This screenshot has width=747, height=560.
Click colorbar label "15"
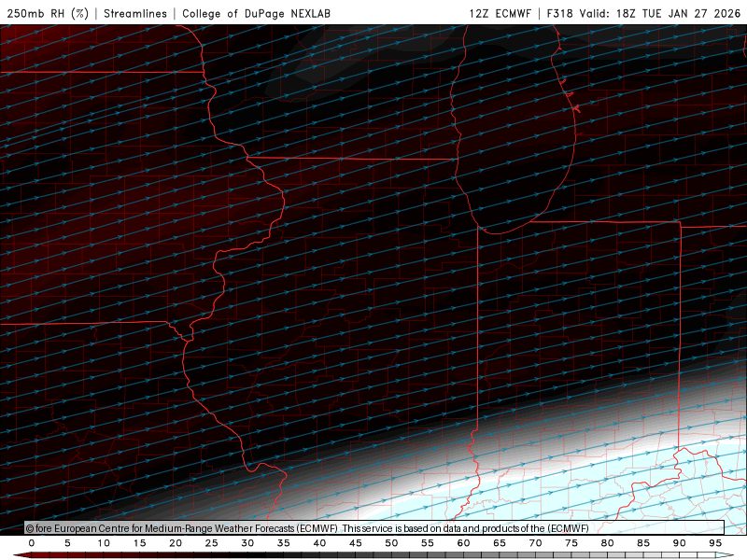139,543
